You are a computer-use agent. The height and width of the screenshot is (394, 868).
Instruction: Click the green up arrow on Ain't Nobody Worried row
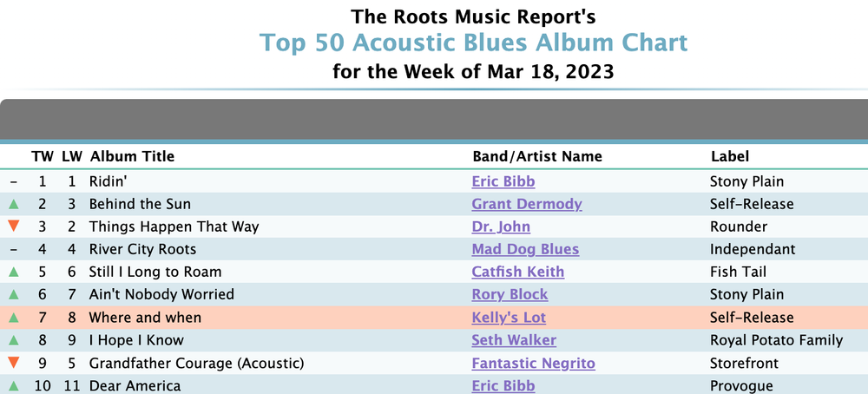click(14, 295)
